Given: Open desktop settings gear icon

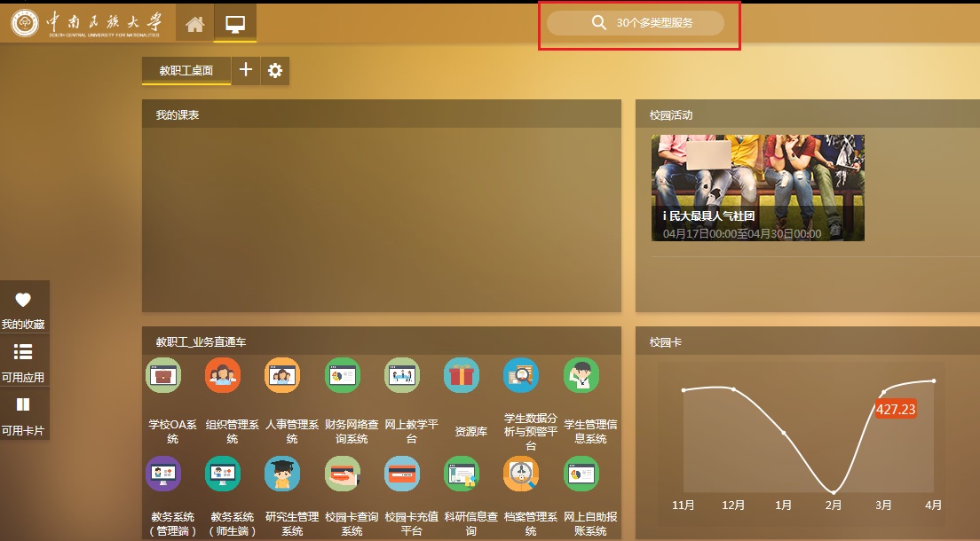Looking at the screenshot, I should pos(275,71).
